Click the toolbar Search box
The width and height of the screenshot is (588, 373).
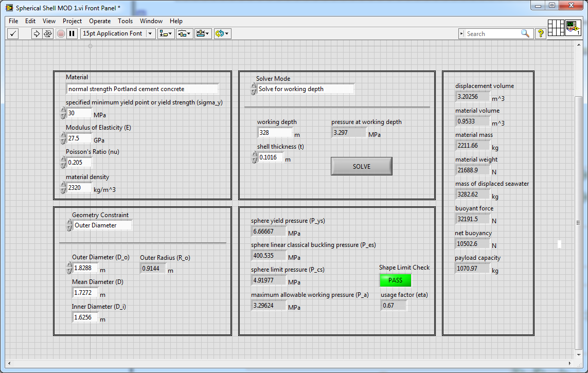(x=493, y=34)
